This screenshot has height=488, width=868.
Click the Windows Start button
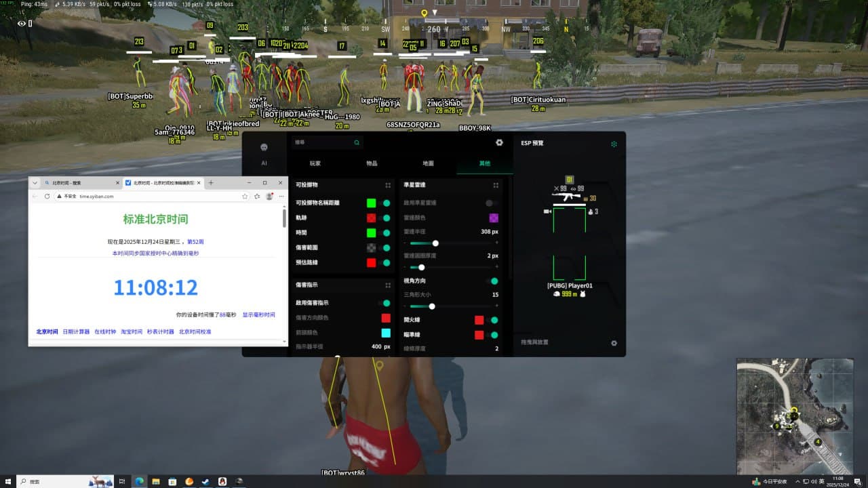7,481
